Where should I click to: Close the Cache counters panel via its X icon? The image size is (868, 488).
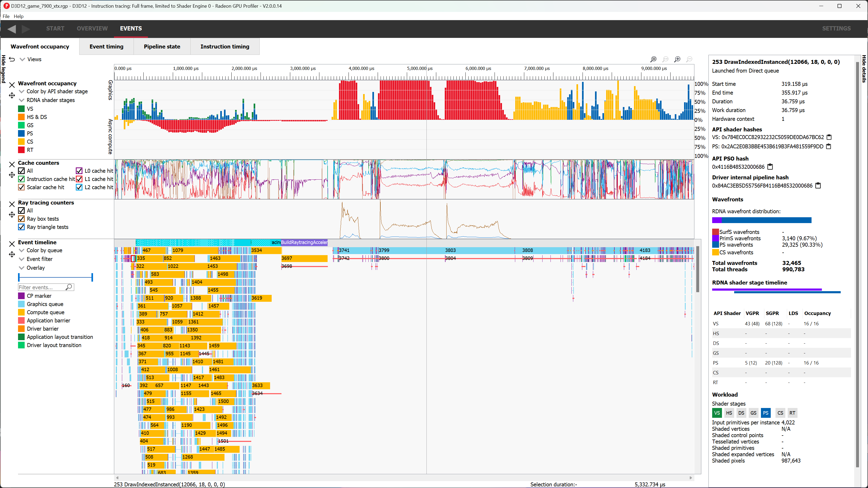coord(12,164)
